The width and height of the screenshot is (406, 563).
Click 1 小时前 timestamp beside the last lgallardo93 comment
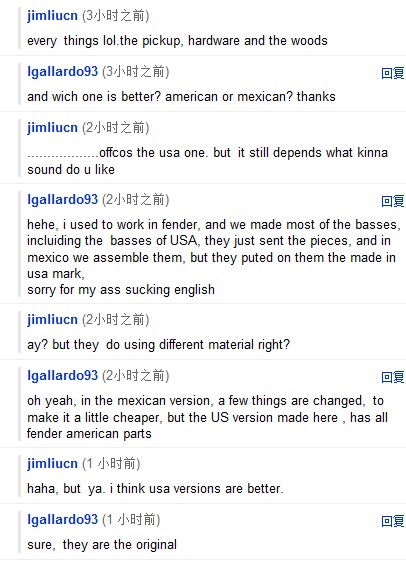point(131,520)
